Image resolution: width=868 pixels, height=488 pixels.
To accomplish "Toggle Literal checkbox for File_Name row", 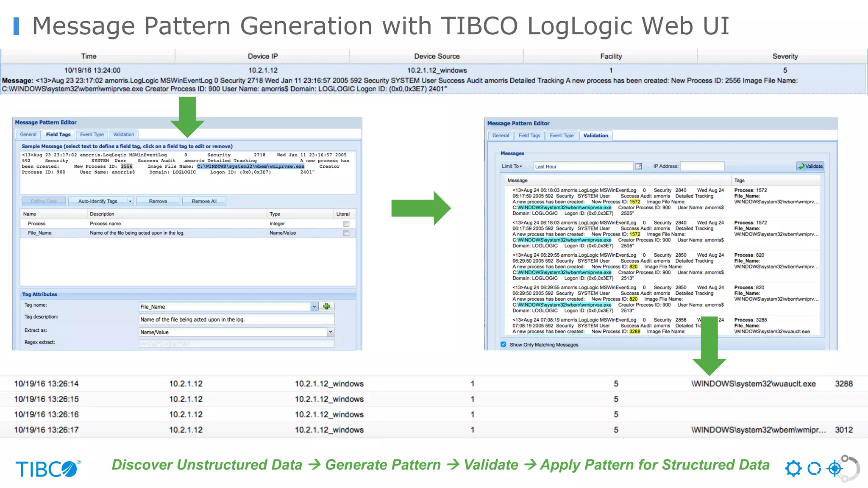I will [x=346, y=233].
